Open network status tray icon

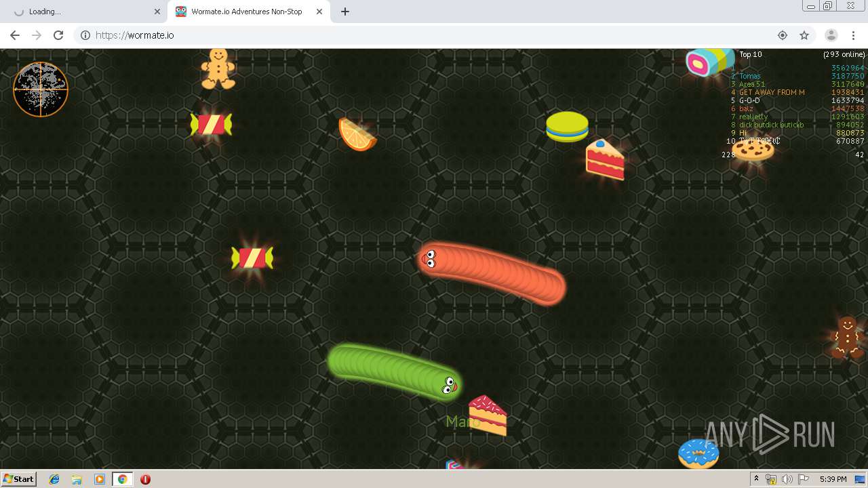coord(771,479)
